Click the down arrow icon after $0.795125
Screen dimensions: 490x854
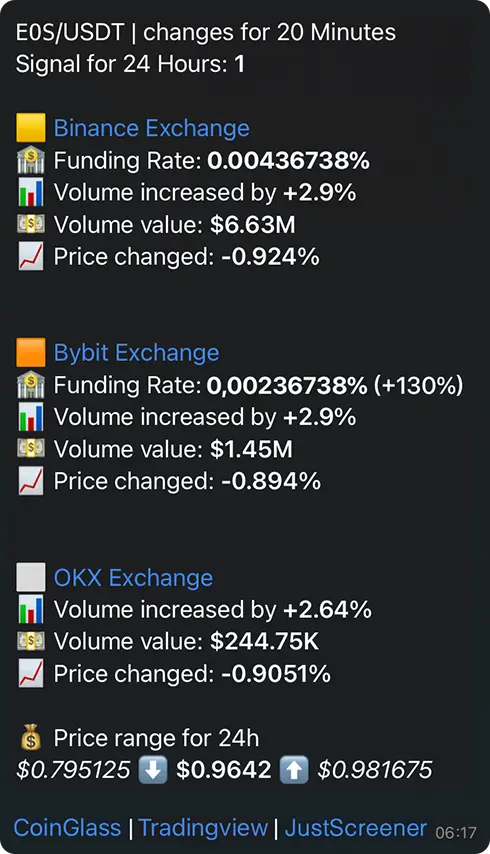(153, 770)
